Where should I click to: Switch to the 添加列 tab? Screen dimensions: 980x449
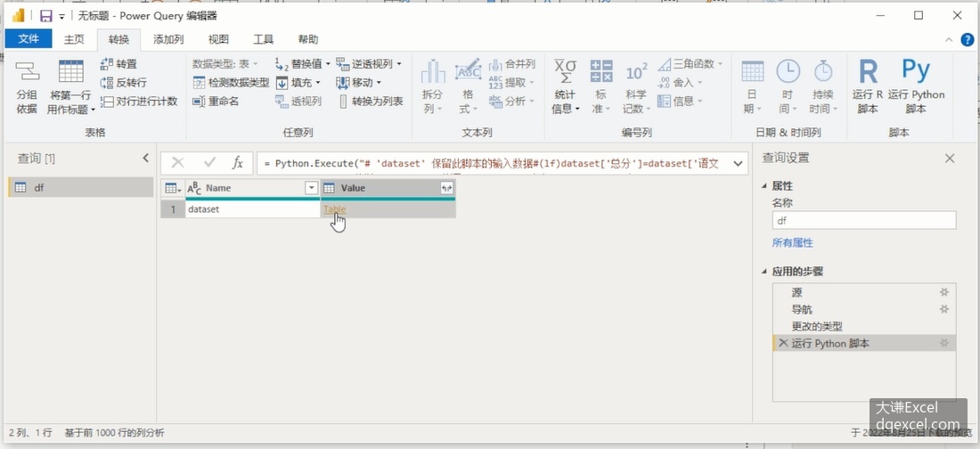[168, 39]
